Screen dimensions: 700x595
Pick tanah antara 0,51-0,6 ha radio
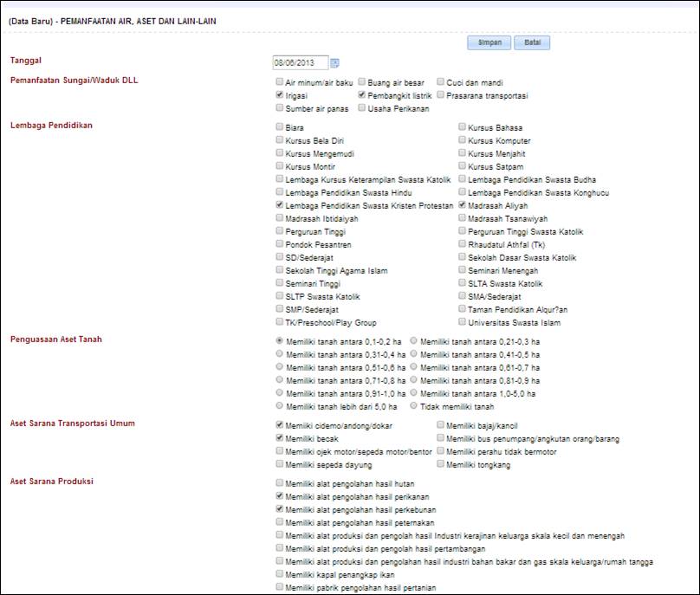280,366
